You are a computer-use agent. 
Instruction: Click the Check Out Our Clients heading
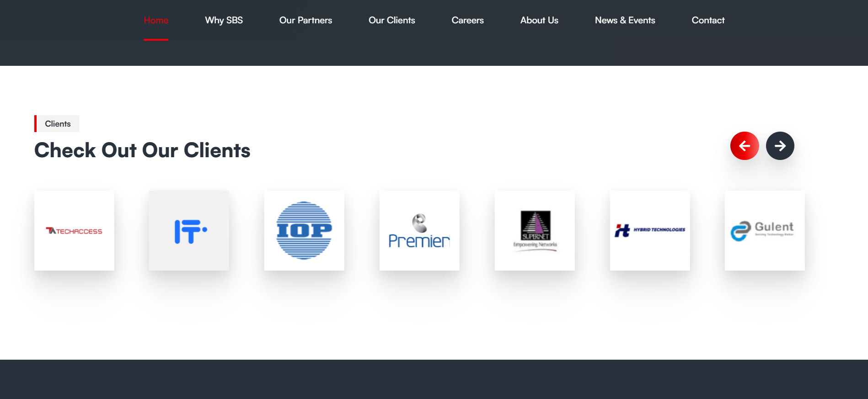pyautogui.click(x=142, y=150)
